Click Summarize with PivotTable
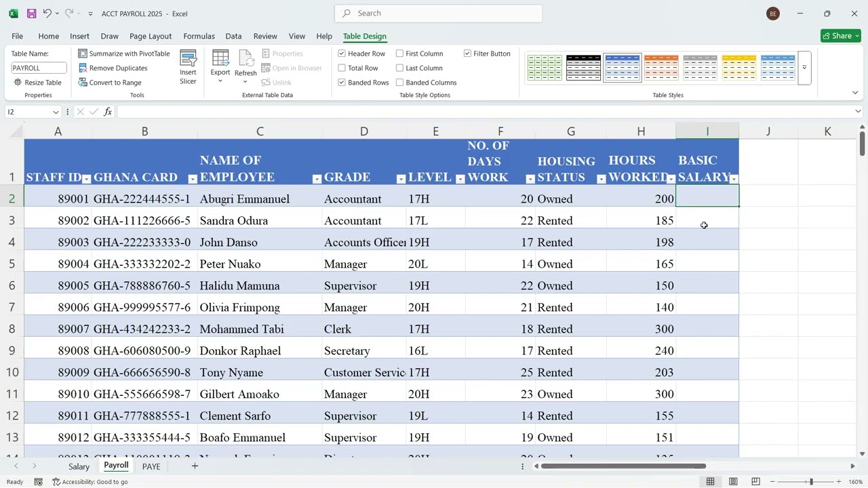Screen dimensions: 868x488 click(x=123, y=54)
